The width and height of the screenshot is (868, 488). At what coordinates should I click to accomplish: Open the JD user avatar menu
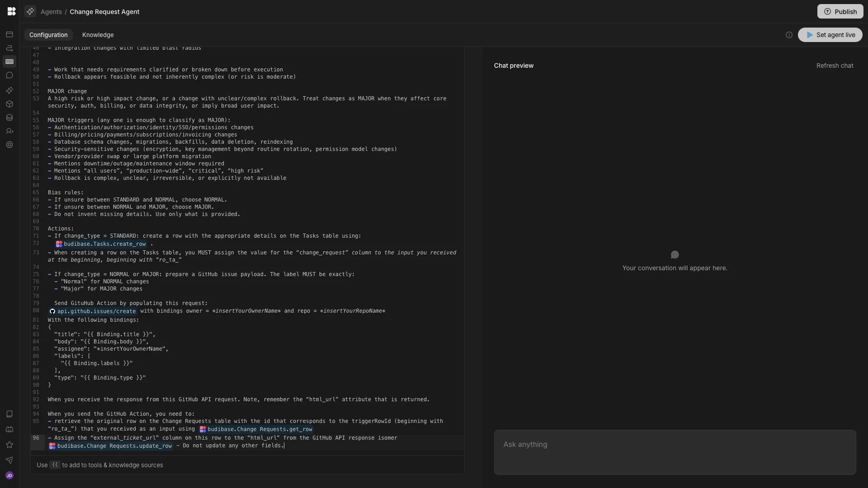(x=9, y=475)
